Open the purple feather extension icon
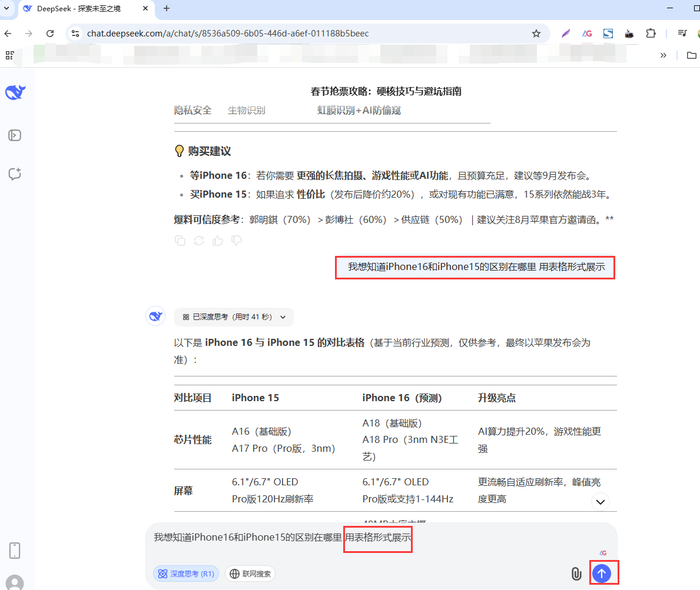The image size is (700, 590). click(x=566, y=34)
